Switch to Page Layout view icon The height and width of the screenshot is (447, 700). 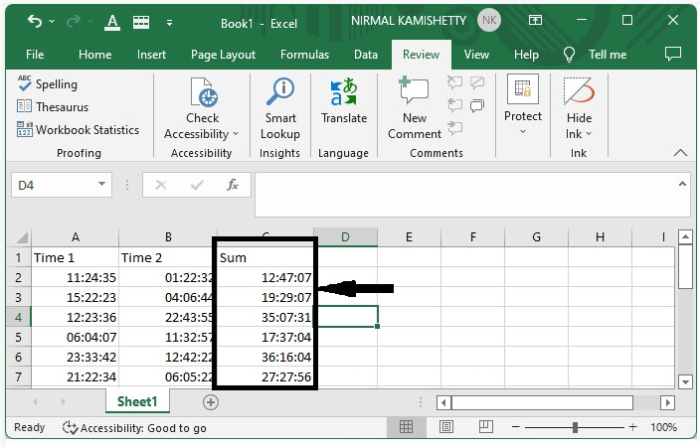click(446, 427)
